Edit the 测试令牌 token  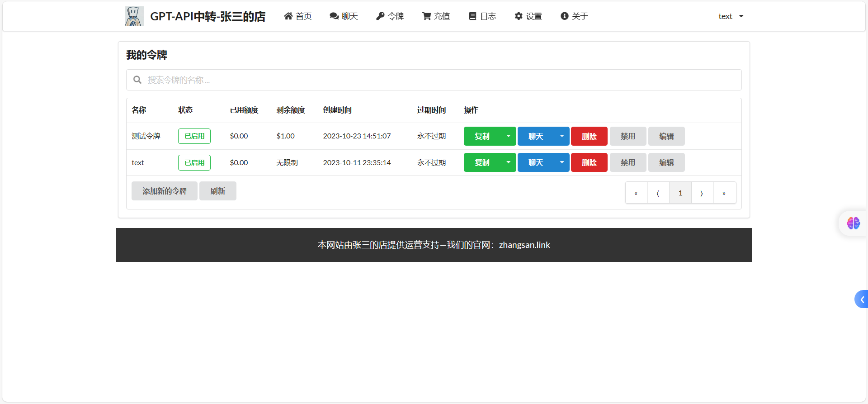point(666,136)
